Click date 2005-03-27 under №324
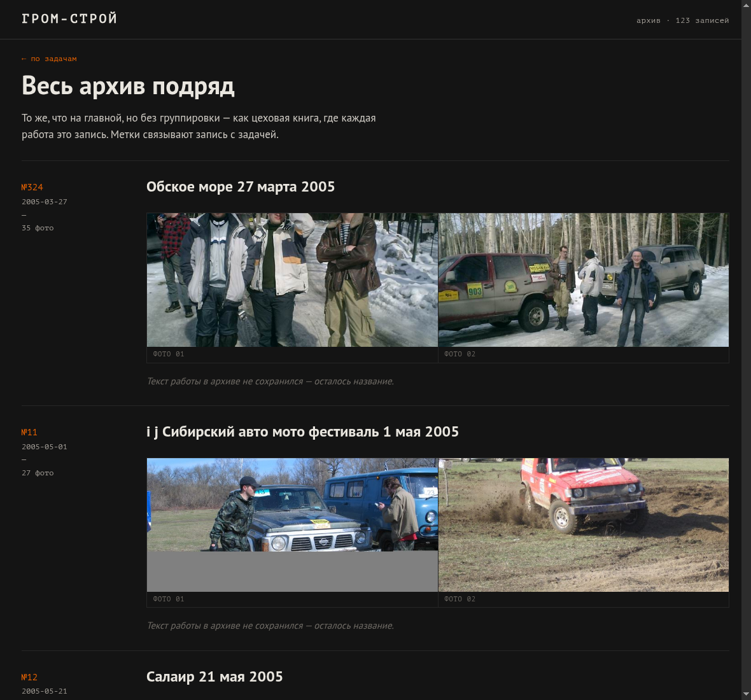751x700 pixels. 44,202
